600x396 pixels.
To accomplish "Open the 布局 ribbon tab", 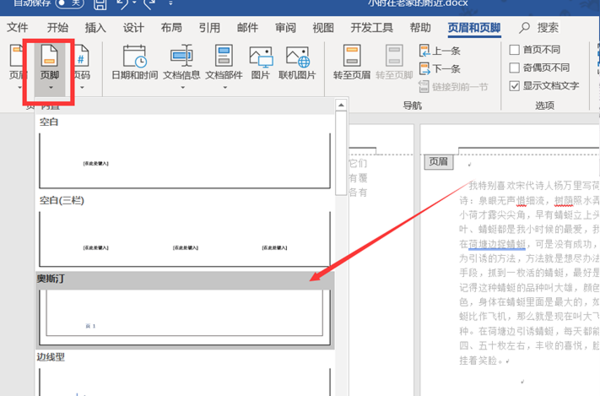I will tap(171, 28).
